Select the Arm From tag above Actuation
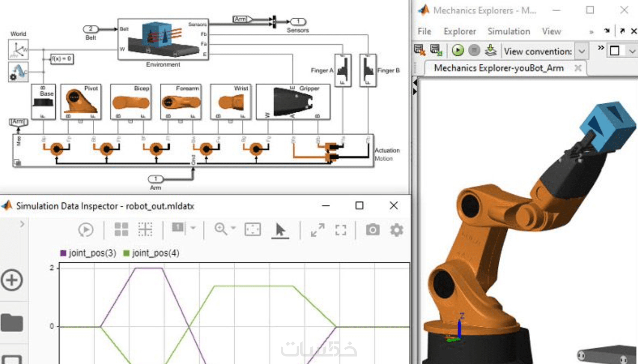This screenshot has width=638, height=364. coord(18,122)
